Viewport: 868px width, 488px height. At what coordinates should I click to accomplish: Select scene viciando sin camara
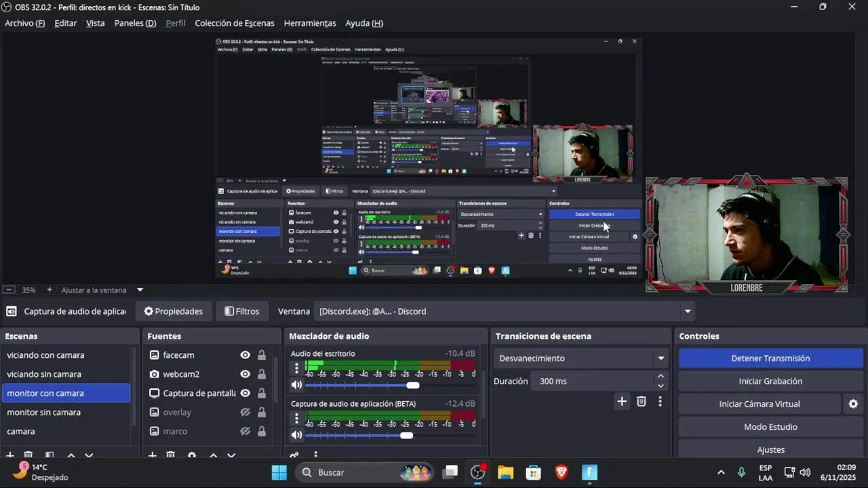point(66,374)
